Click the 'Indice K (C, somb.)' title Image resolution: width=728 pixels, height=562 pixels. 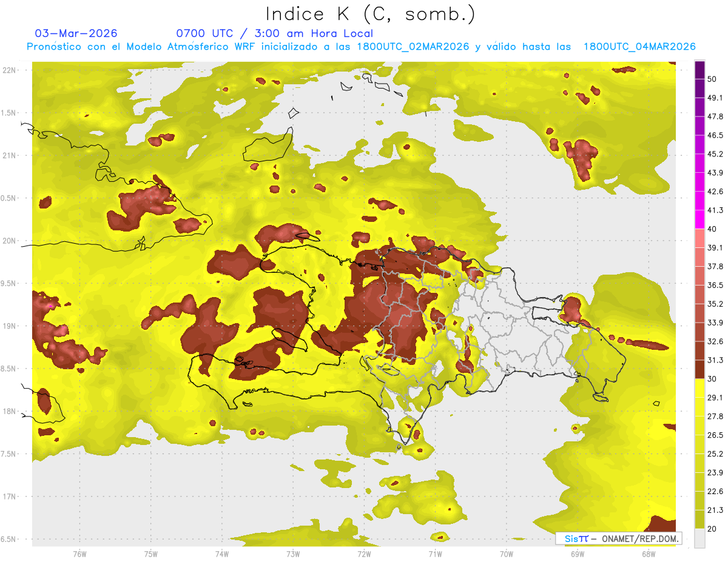point(370,15)
